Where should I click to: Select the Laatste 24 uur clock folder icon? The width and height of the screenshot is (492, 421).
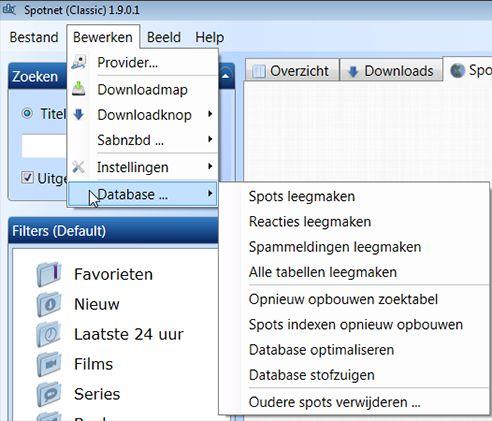[x=49, y=334]
